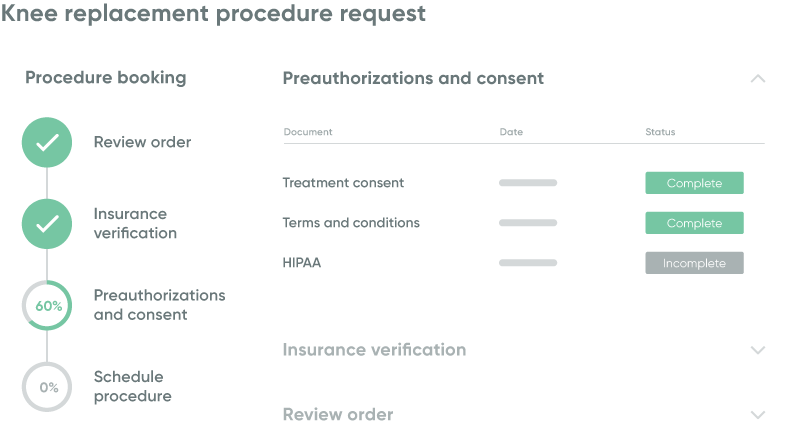Go to the Schedule procedure step
Image resolution: width=792 pixels, height=445 pixels.
point(132,386)
